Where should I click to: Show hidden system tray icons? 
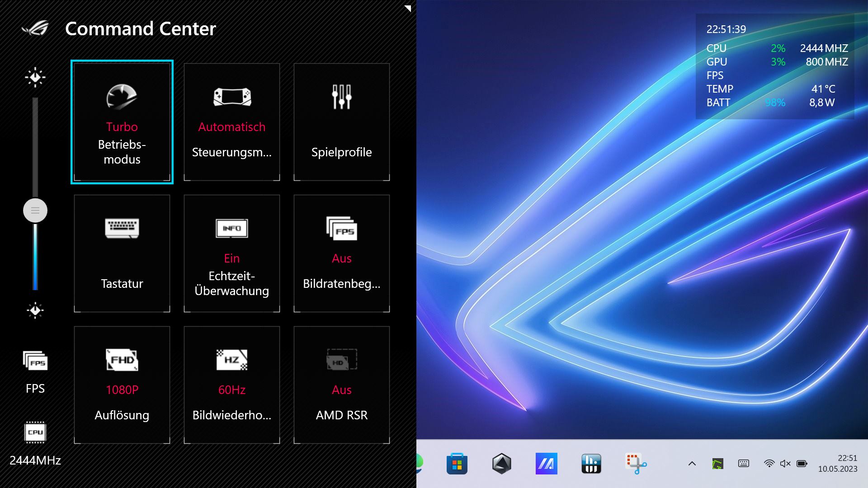(x=692, y=464)
